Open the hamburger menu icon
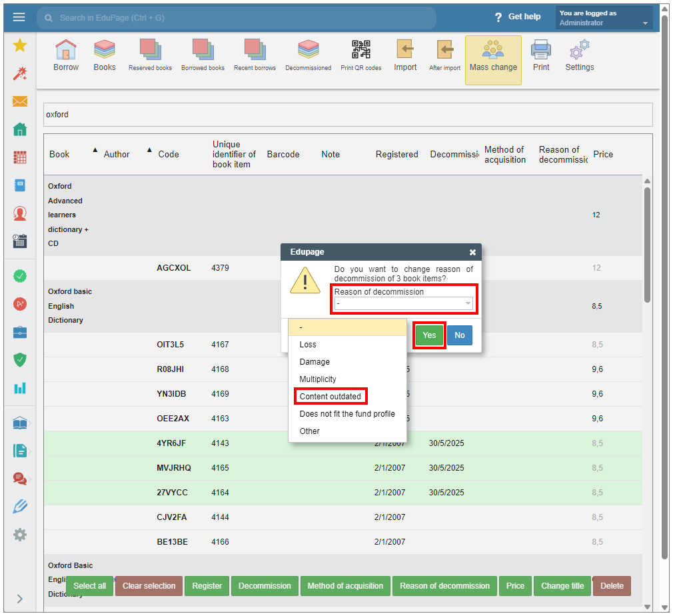 (x=19, y=17)
